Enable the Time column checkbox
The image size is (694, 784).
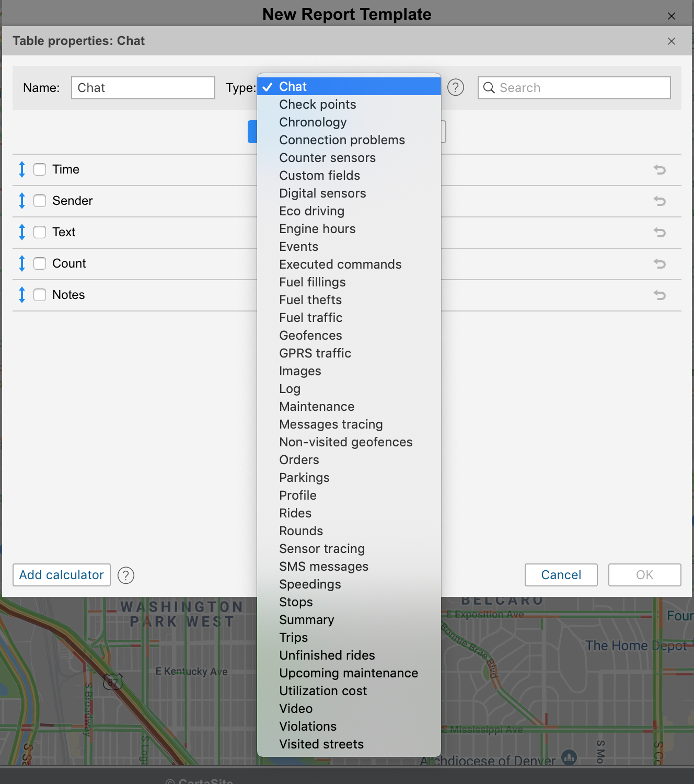tap(40, 169)
